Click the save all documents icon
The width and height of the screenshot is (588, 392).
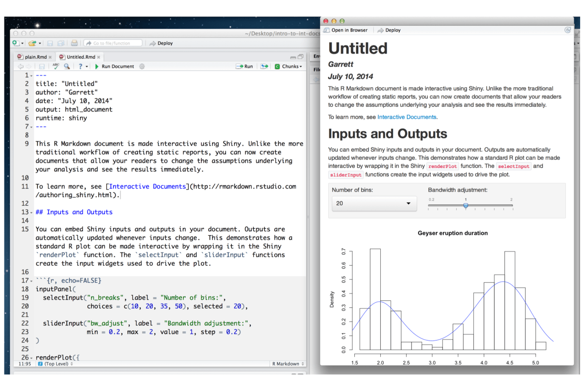[x=61, y=43]
